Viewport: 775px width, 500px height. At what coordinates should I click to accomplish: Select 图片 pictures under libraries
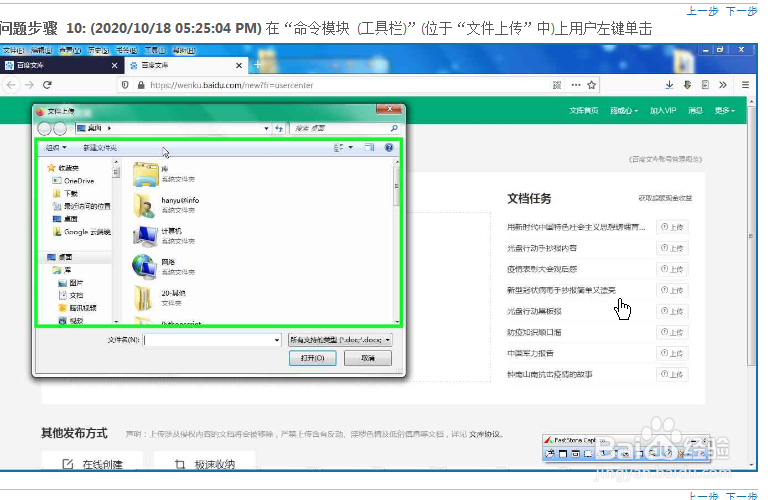tap(71, 283)
